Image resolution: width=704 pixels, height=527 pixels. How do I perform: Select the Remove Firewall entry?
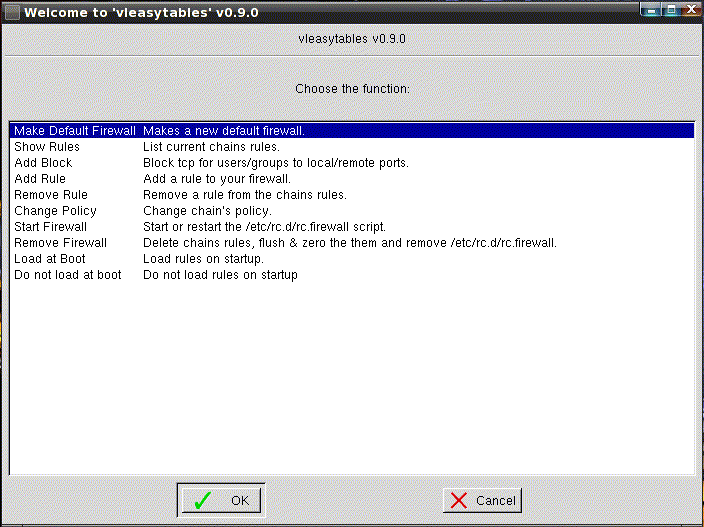[60, 243]
